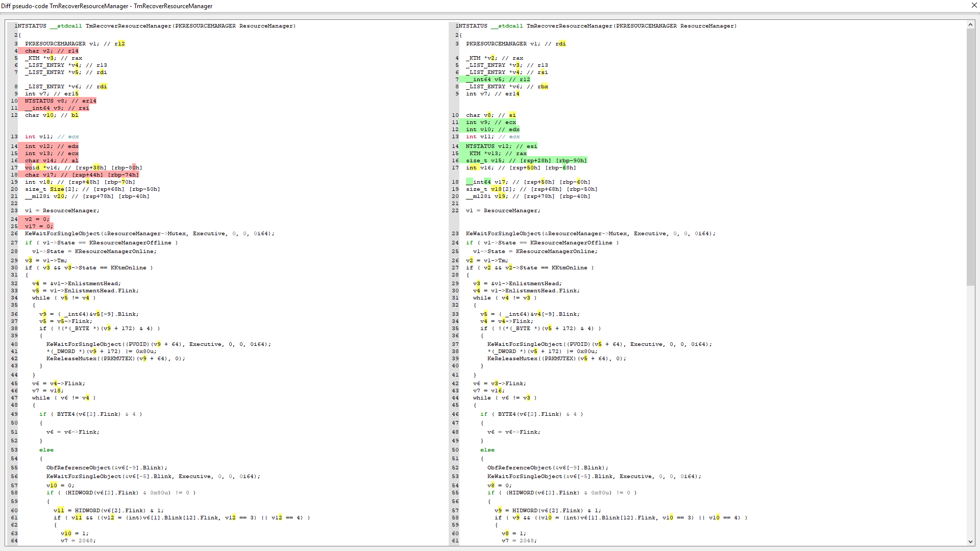Click 'int v9; // ecx' added line in right pane
Screen dimensions: 980x551
pyautogui.click(x=491, y=122)
